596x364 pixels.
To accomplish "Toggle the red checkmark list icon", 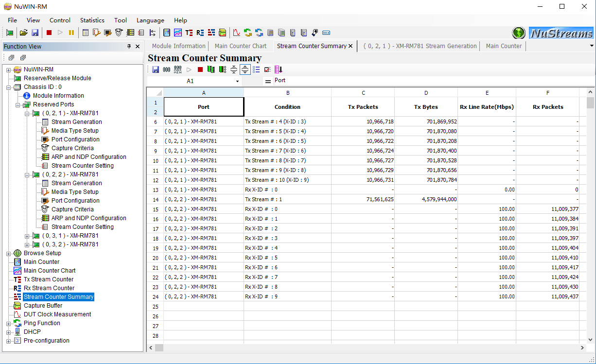I will [267, 69].
